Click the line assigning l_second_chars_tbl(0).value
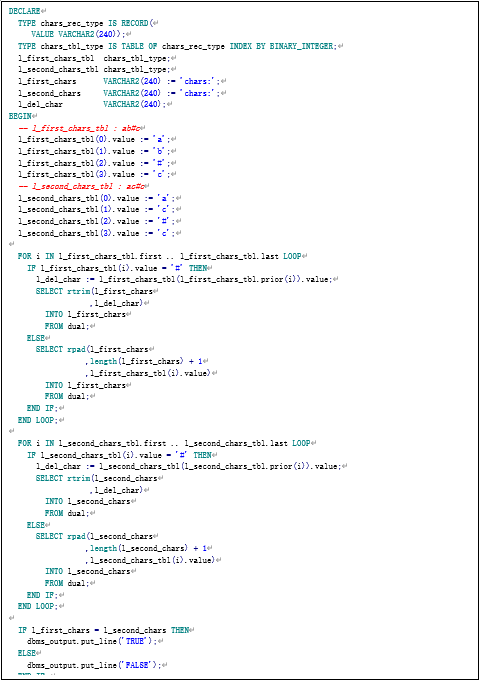Image resolution: width=480 pixels, height=681 pixels. tap(96, 198)
